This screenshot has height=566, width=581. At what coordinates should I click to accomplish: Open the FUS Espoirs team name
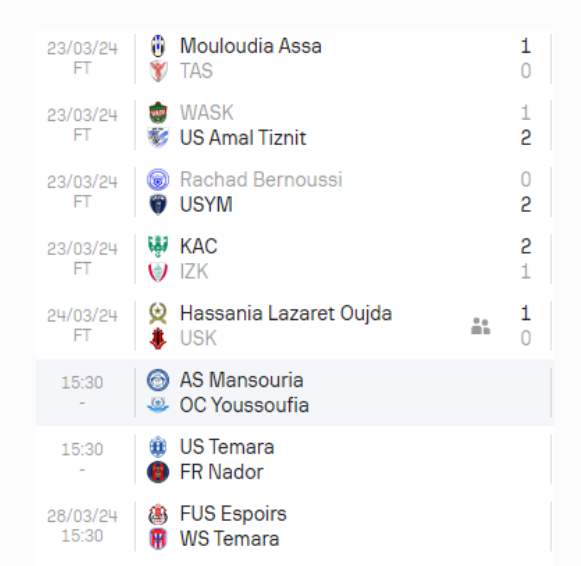(x=233, y=514)
